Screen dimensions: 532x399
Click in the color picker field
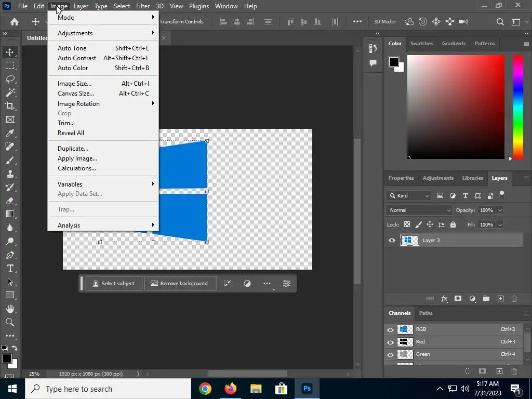456,107
